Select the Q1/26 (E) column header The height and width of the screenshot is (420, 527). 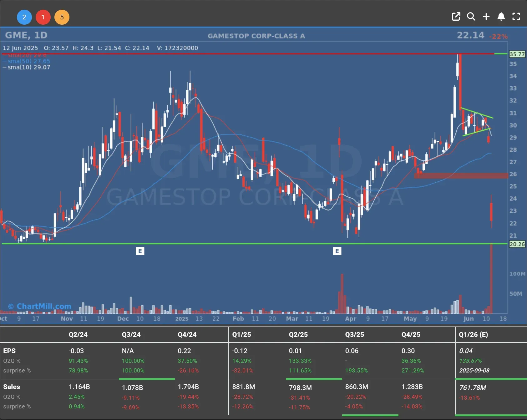click(x=473, y=334)
